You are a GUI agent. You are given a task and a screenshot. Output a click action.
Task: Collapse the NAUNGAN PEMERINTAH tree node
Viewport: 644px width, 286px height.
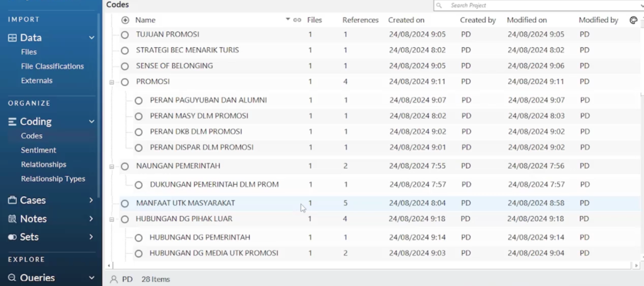pos(112,167)
